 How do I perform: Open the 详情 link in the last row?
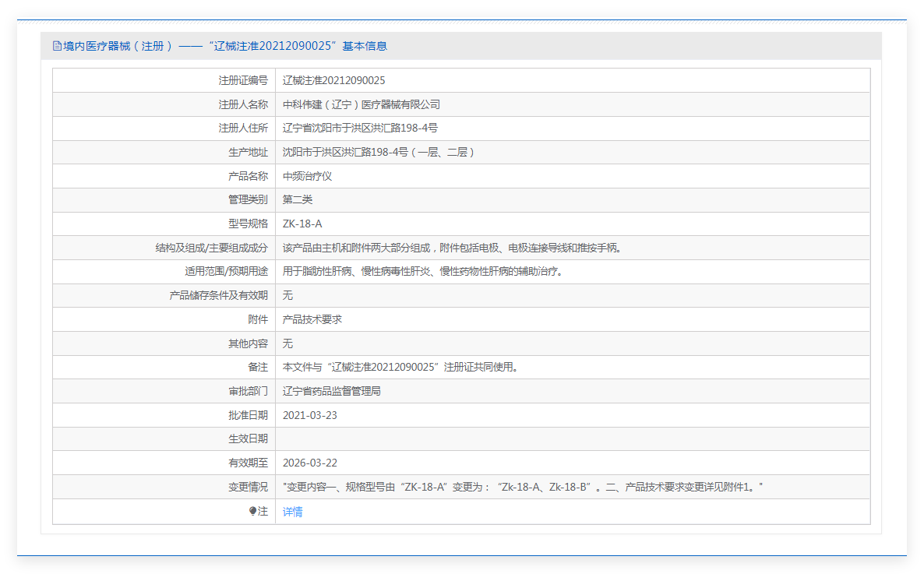292,512
